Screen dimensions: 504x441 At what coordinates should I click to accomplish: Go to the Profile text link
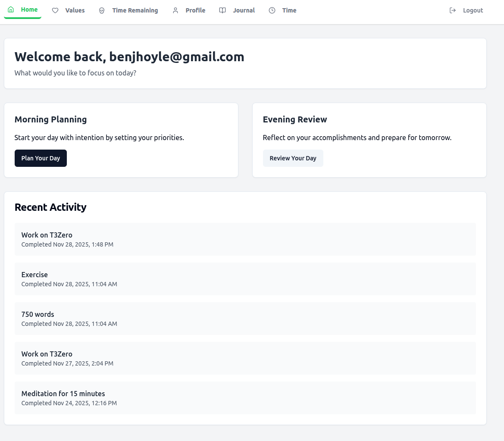click(x=195, y=10)
